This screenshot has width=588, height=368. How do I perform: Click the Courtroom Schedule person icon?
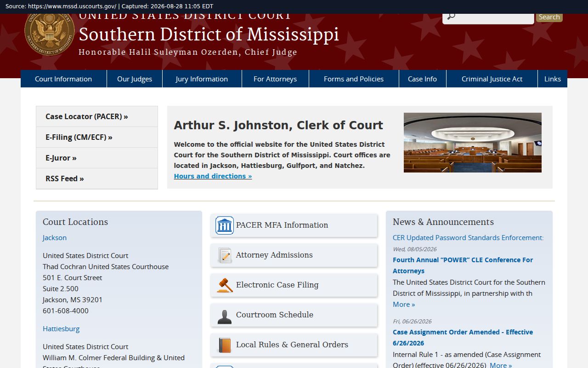[225, 316]
